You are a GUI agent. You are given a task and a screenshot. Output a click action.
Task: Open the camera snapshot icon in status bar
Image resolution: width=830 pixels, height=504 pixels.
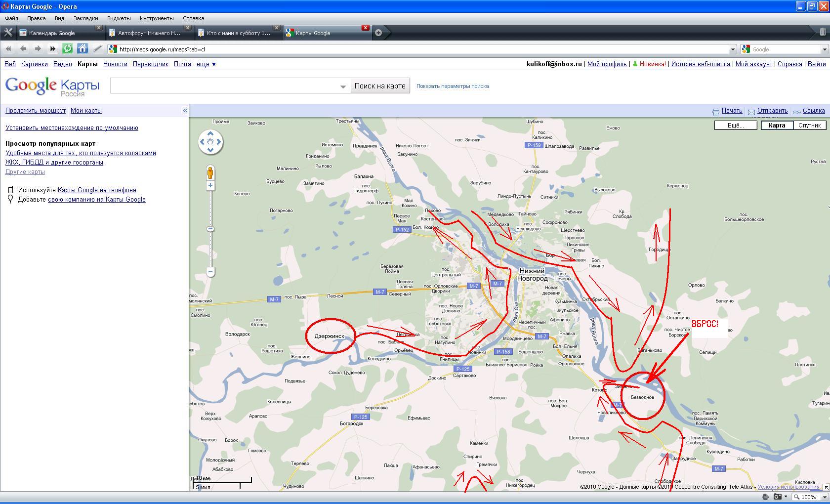pyautogui.click(x=778, y=497)
